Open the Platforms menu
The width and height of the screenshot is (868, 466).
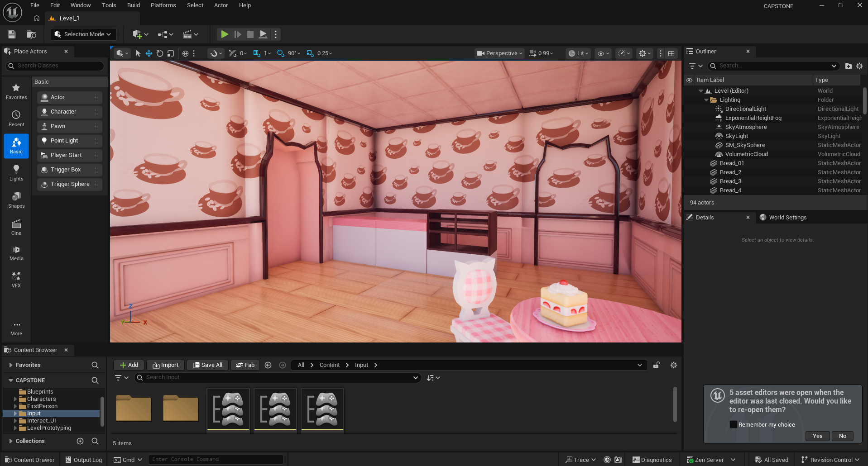(163, 5)
